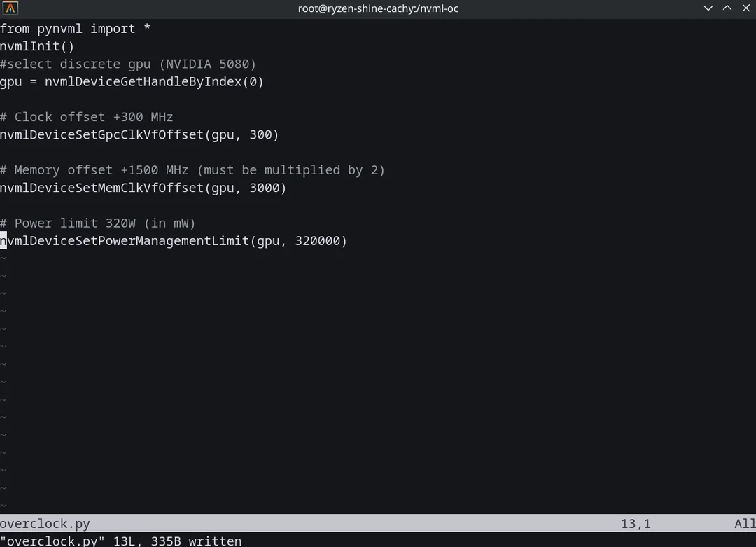Image resolution: width=756 pixels, height=547 pixels.
Task: Close the terminal window
Action: click(744, 8)
